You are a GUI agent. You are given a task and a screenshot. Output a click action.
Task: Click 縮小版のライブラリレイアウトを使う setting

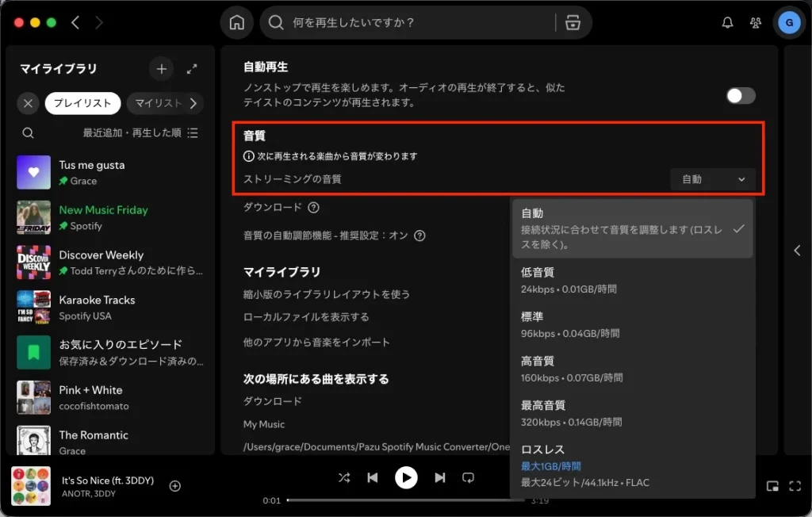click(327, 294)
